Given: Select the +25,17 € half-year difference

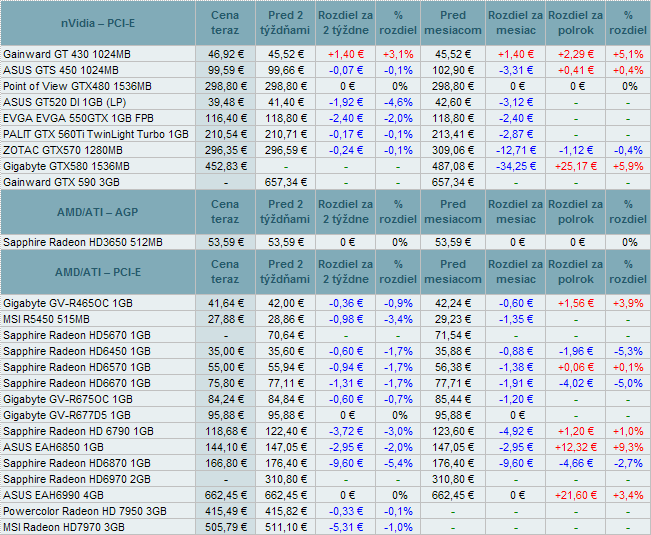Looking at the screenshot, I should pos(576,166).
